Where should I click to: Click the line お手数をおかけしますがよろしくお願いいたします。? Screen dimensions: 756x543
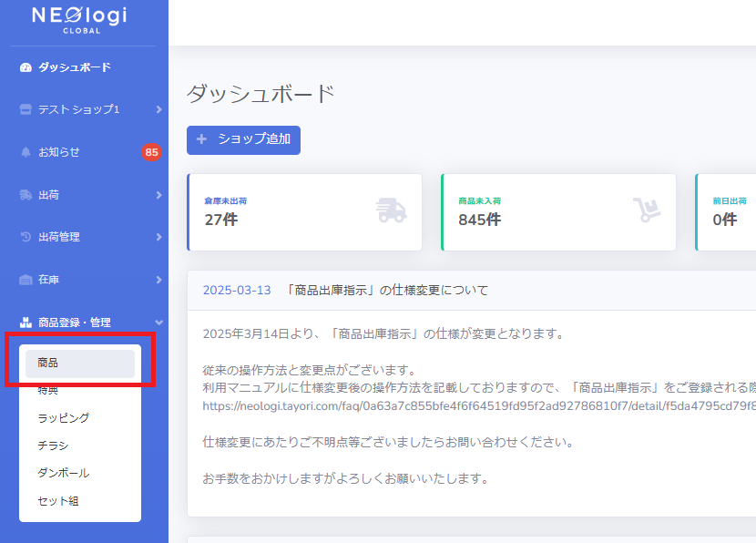347,479
